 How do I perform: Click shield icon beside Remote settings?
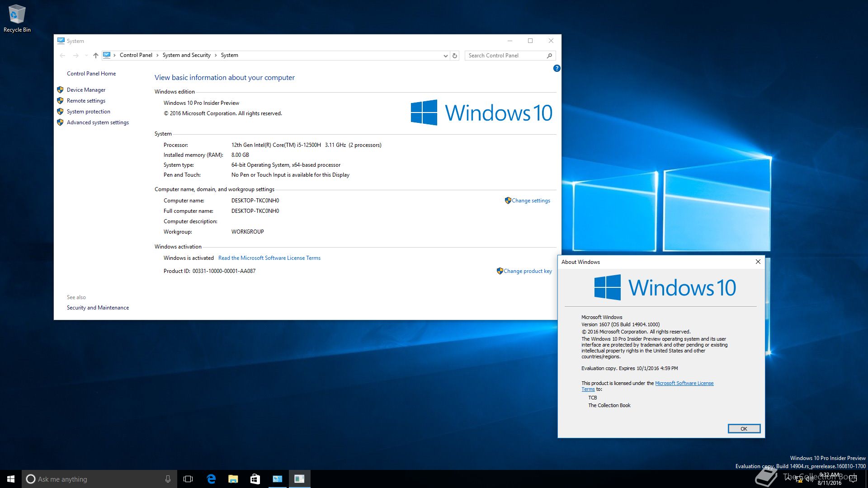(x=60, y=101)
